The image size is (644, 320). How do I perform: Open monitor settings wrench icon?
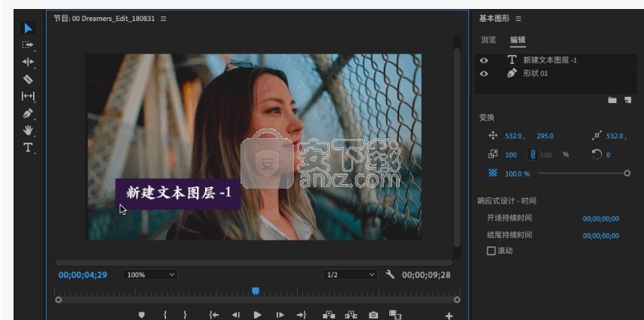click(x=390, y=275)
